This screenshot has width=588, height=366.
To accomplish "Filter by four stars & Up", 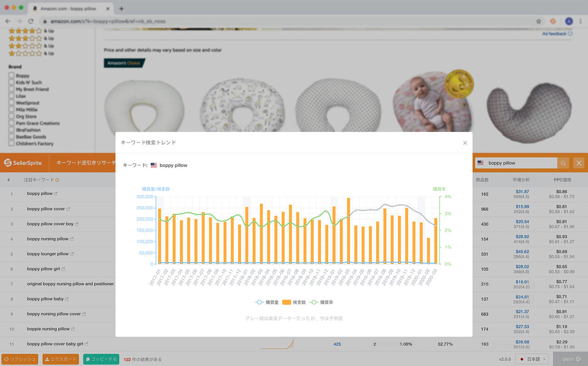I will tap(31, 31).
